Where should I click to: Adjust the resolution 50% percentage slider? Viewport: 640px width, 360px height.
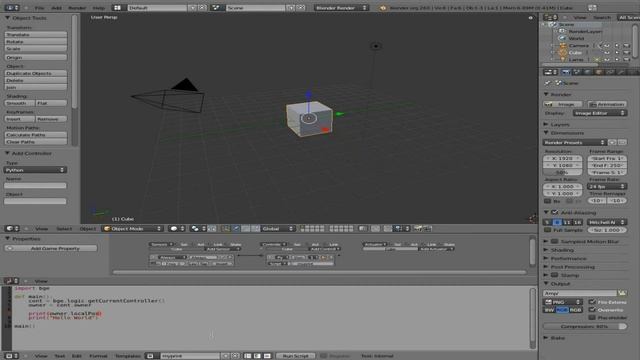562,172
